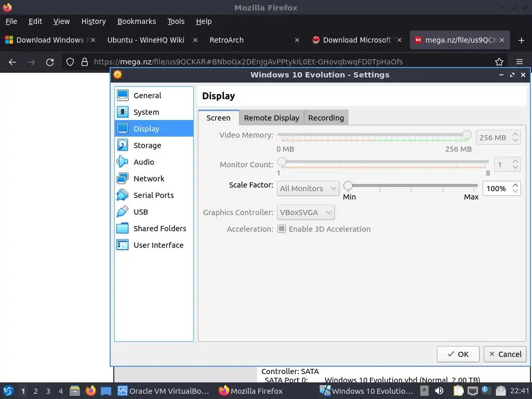Switch to Windows 10 Evolution taskbar window

click(367, 391)
